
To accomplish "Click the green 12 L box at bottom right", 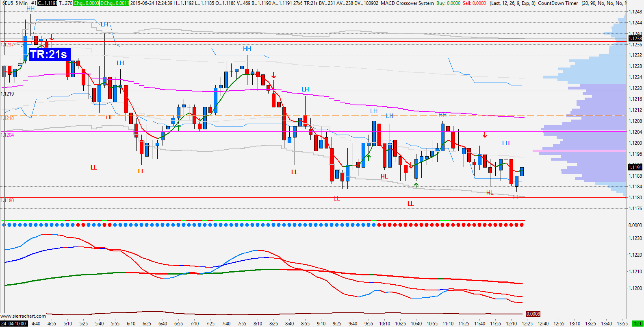I will (638, 324).
